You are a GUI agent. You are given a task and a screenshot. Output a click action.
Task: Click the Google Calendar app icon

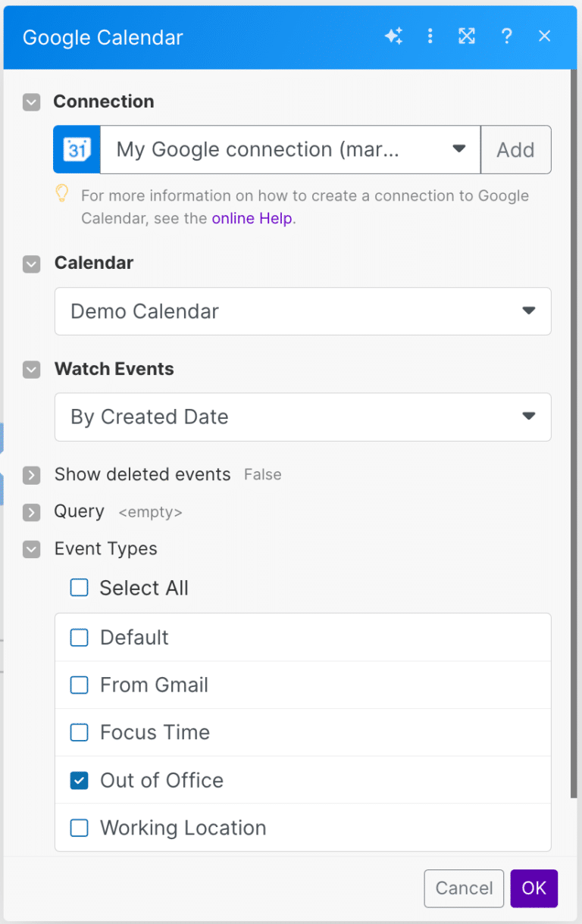point(76,149)
